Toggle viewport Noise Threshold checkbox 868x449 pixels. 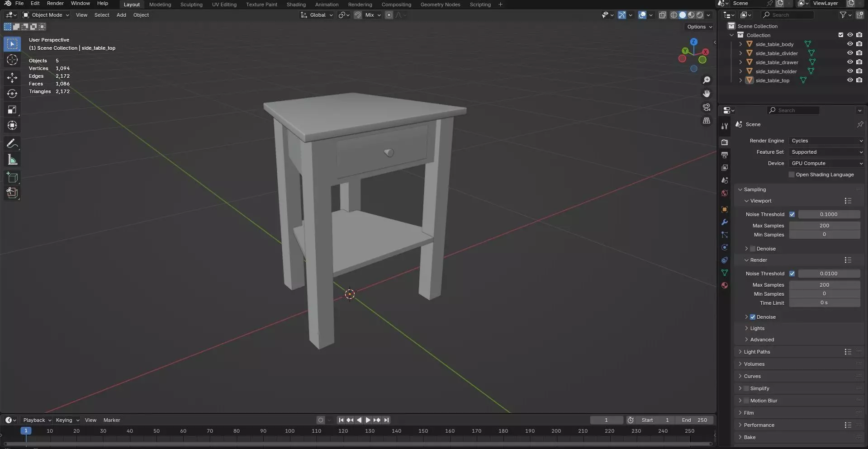coord(792,214)
